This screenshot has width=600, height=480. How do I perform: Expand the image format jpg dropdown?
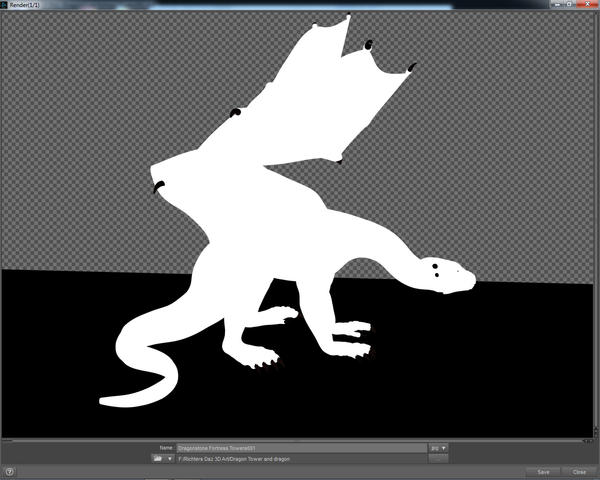[x=438, y=448]
